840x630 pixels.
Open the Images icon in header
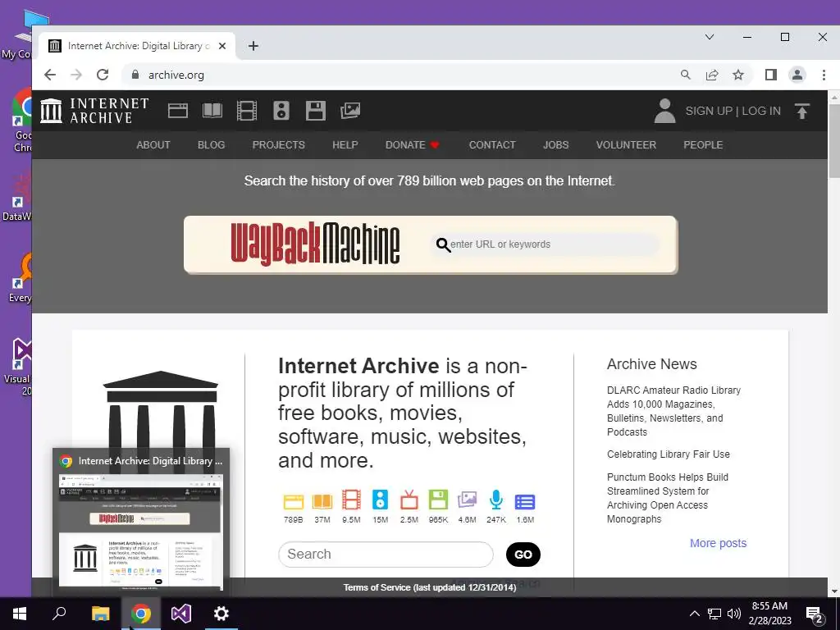coord(350,111)
